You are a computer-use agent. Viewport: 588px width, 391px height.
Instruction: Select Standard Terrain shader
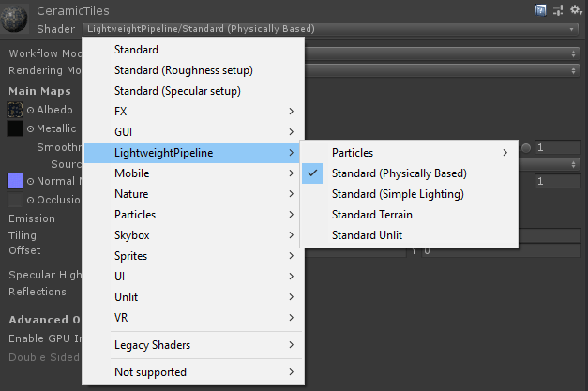(x=371, y=215)
